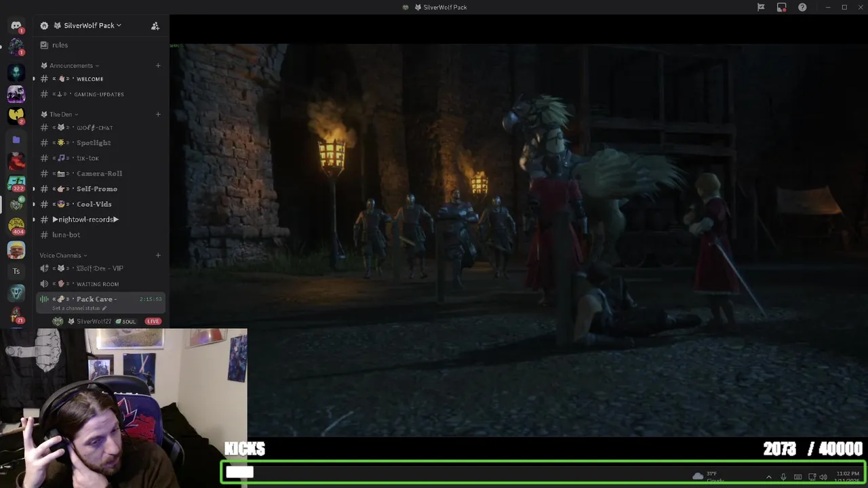The width and height of the screenshot is (868, 488).
Task: Add channel to The Den with plus icon
Action: pos(158,114)
